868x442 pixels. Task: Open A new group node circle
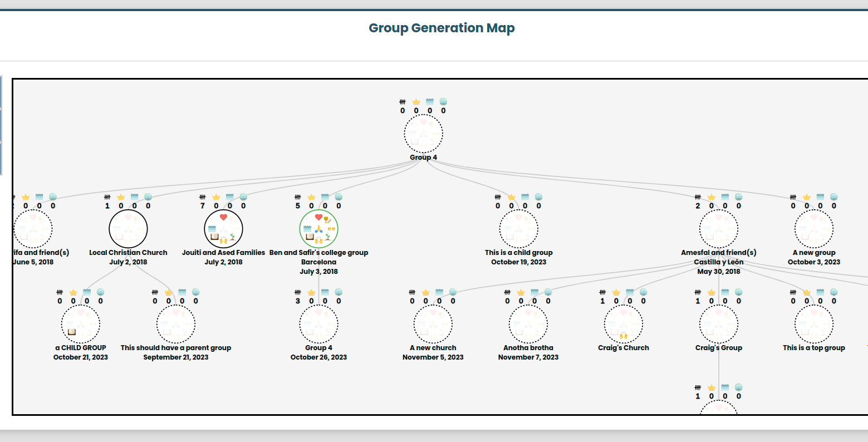click(x=813, y=229)
